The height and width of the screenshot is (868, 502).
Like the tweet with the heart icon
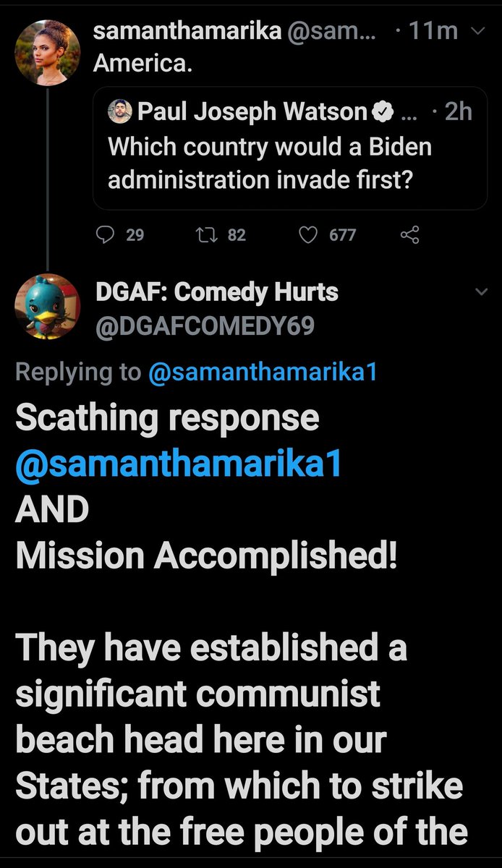tap(309, 234)
